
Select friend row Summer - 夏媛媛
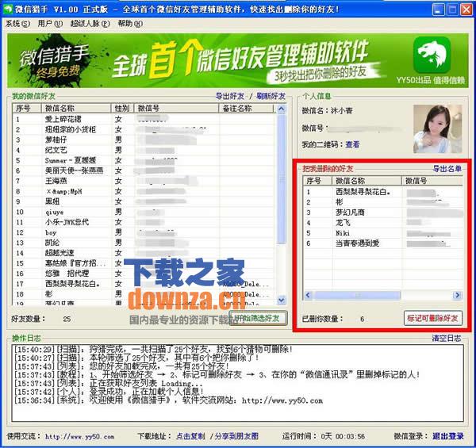coord(144,160)
